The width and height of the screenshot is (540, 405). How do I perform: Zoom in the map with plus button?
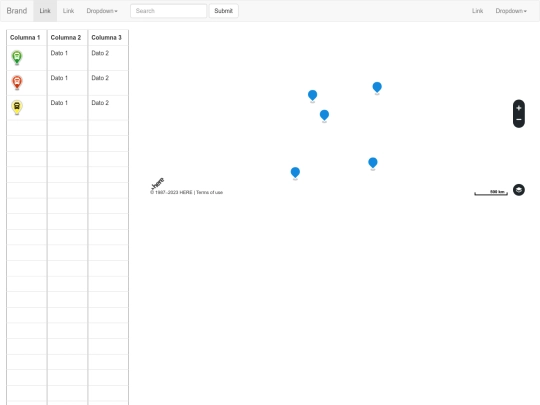[x=519, y=108]
